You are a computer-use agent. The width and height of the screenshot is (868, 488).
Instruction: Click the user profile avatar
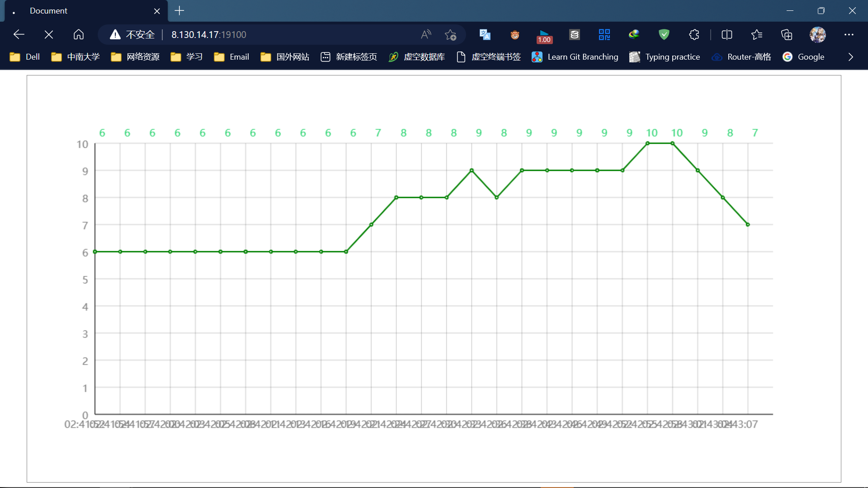(817, 34)
